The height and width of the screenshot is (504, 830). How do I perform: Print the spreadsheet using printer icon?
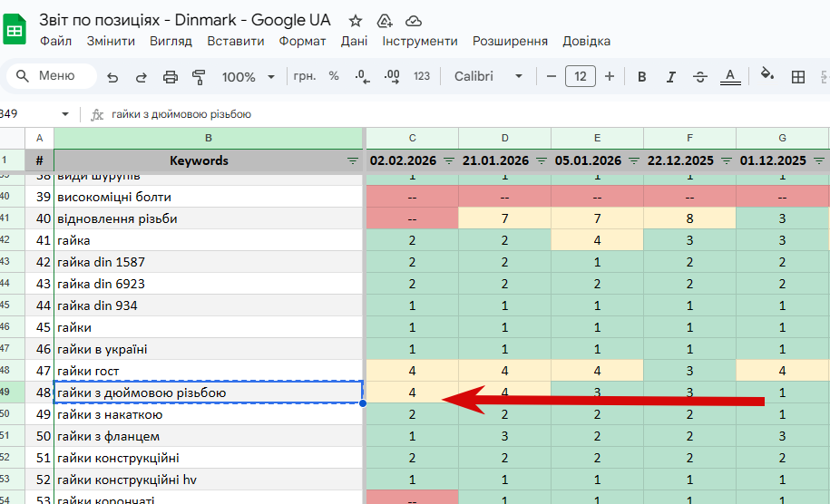coord(171,77)
